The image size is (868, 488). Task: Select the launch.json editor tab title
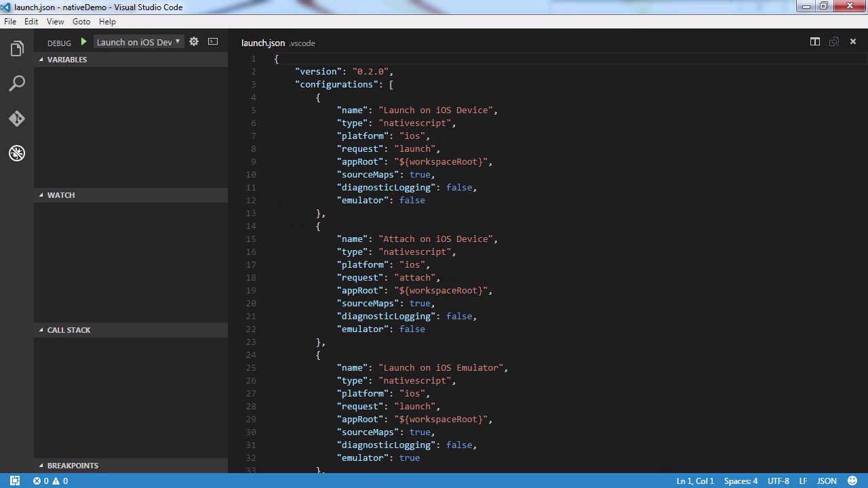pos(263,43)
